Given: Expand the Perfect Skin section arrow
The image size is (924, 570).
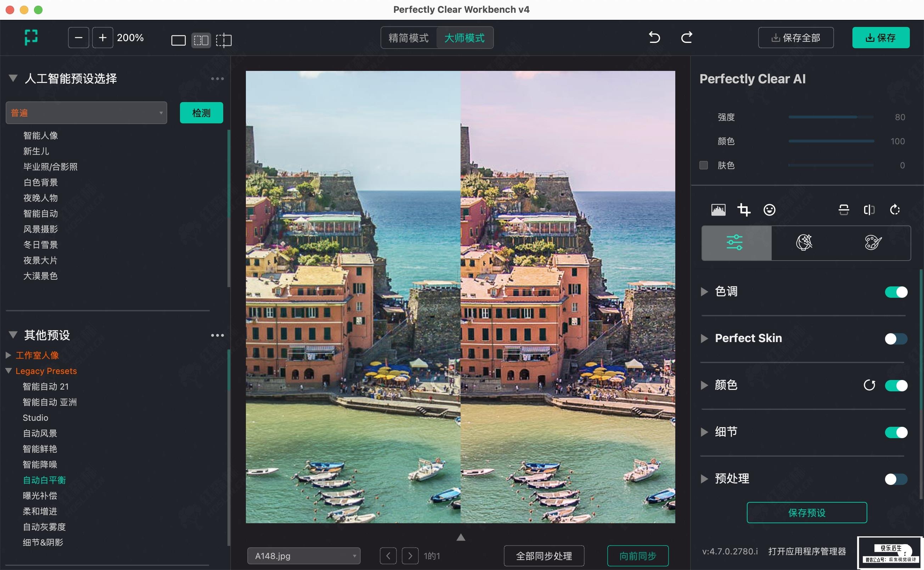Looking at the screenshot, I should [704, 339].
